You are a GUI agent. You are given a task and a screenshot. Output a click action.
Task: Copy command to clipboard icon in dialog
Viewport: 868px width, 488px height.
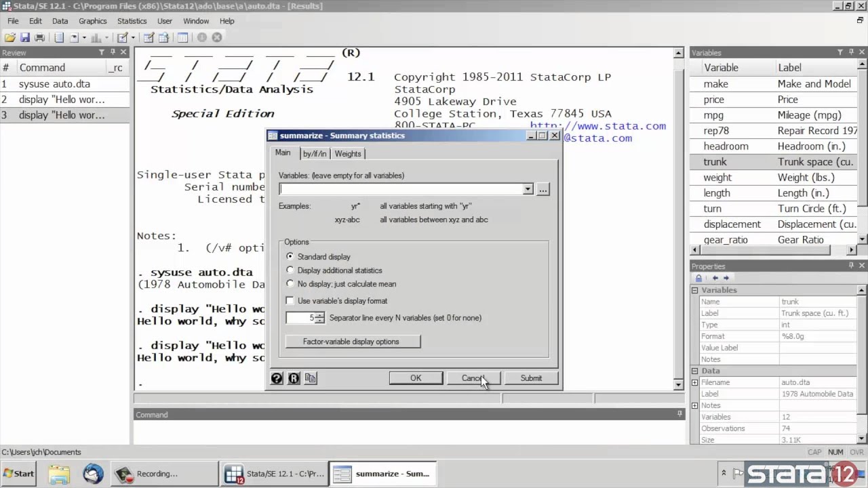(311, 378)
